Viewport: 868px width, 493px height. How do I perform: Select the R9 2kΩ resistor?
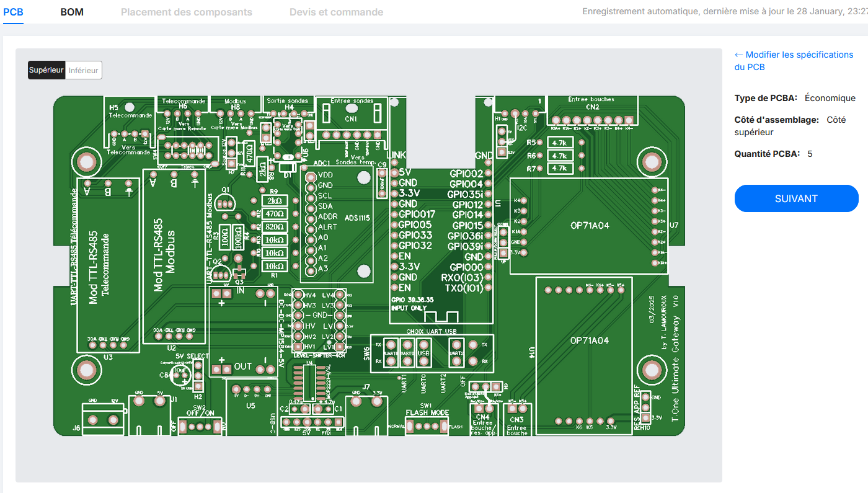273,201
